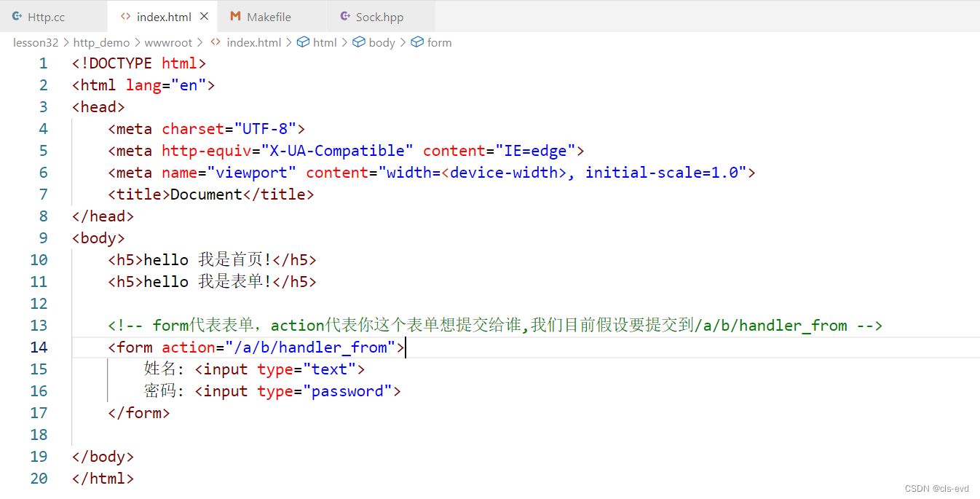Click the Sock.hpp file icon
The height and width of the screenshot is (499, 980).
344,16
